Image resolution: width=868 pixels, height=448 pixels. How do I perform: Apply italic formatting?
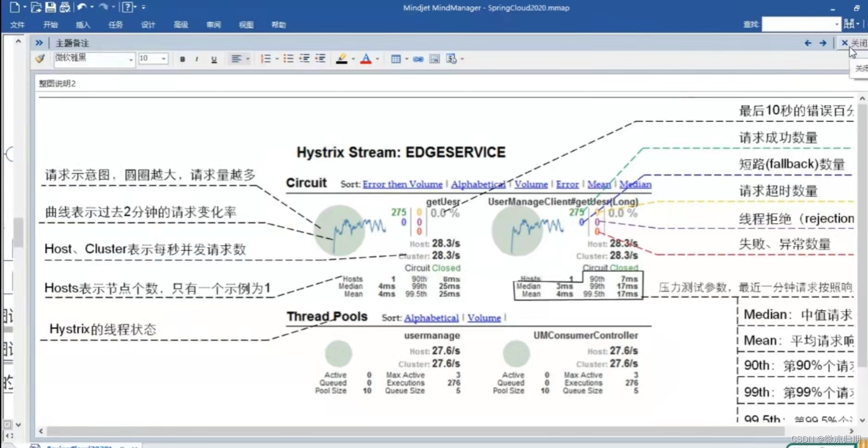click(197, 59)
